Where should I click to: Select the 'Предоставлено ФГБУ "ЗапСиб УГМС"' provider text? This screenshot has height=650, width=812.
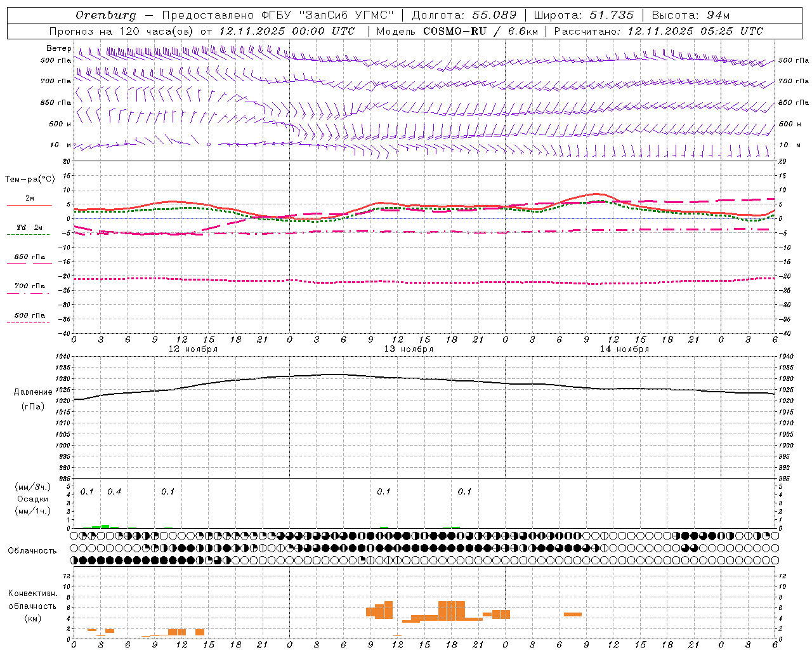tap(278, 15)
